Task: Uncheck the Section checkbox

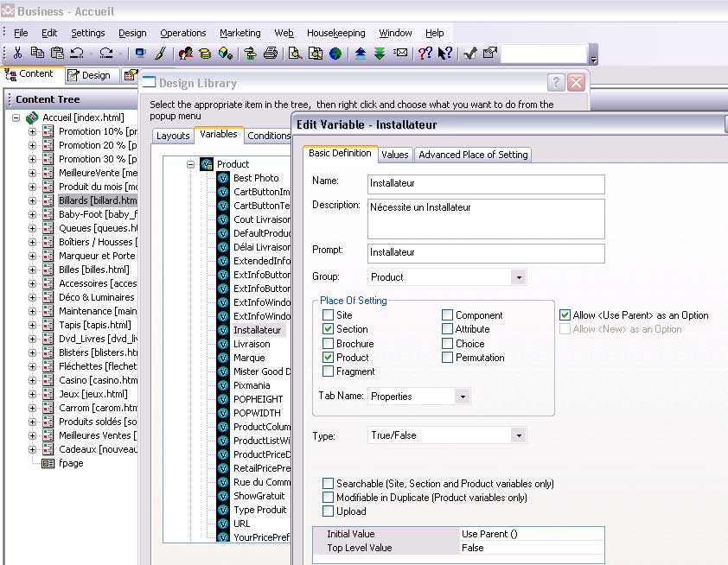Action: click(x=329, y=329)
